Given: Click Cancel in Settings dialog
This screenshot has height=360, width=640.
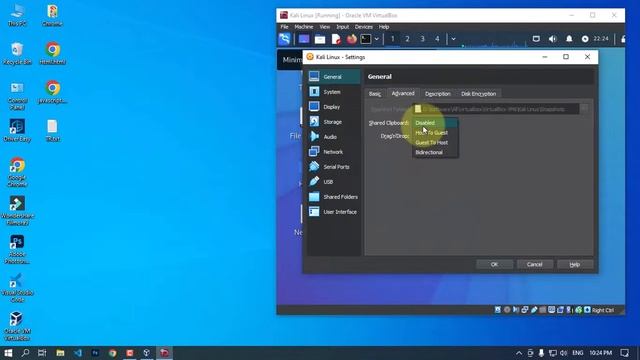Looking at the screenshot, I should [x=535, y=264].
